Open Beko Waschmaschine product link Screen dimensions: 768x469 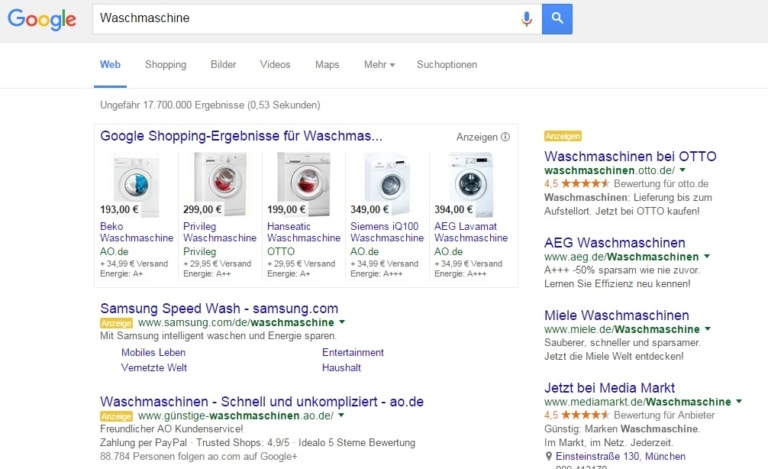point(137,232)
